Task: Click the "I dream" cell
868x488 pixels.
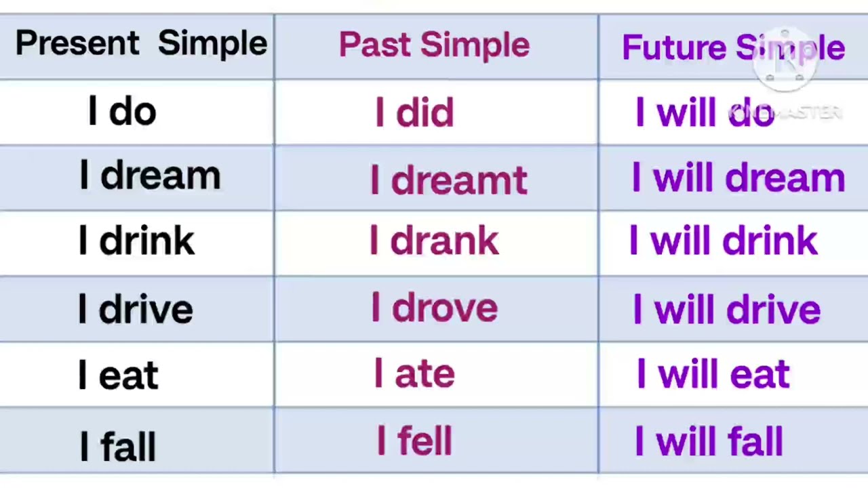Action: pos(150,176)
